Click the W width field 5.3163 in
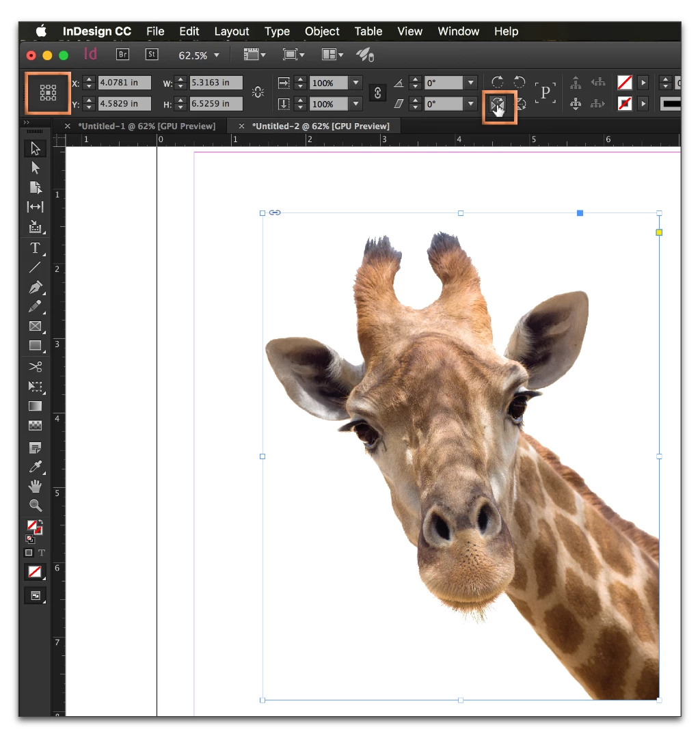The width and height of the screenshot is (700, 738). pyautogui.click(x=216, y=83)
